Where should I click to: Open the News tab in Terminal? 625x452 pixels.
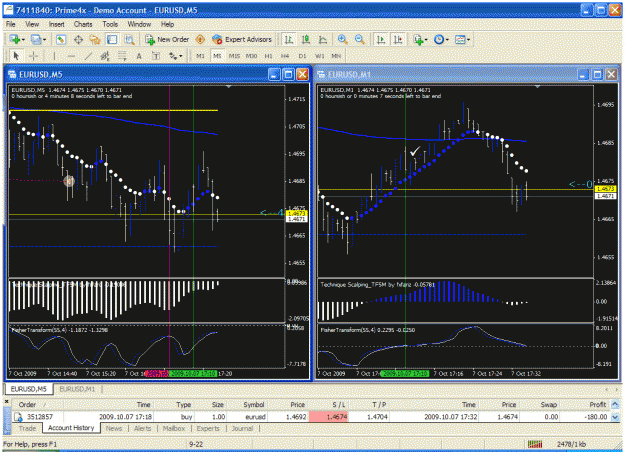coord(114,428)
